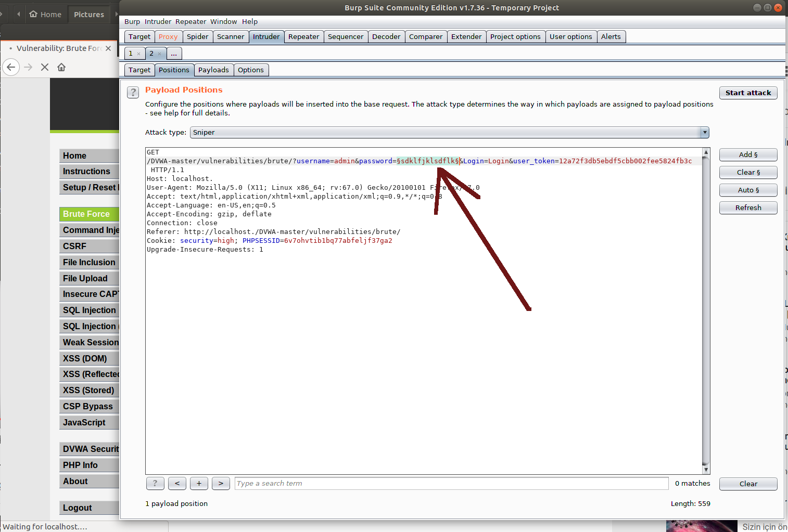
Task: Select the Sequencer tab
Action: click(x=346, y=36)
